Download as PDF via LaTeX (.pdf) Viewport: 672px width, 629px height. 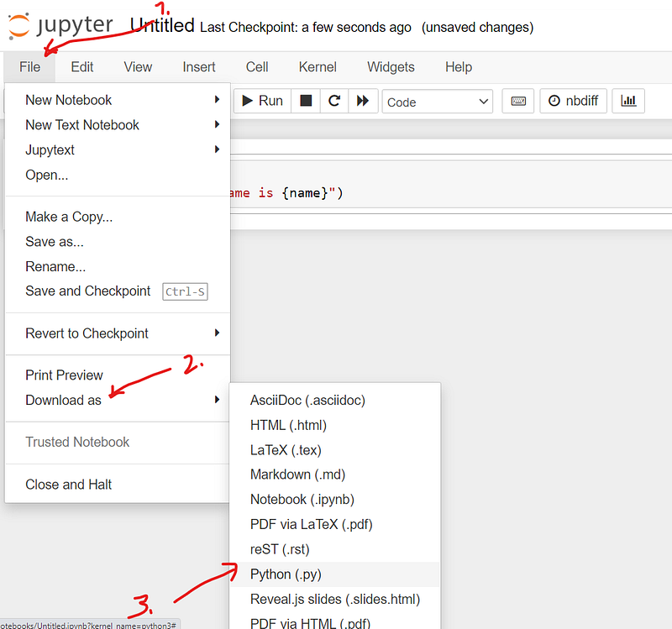click(x=334, y=524)
